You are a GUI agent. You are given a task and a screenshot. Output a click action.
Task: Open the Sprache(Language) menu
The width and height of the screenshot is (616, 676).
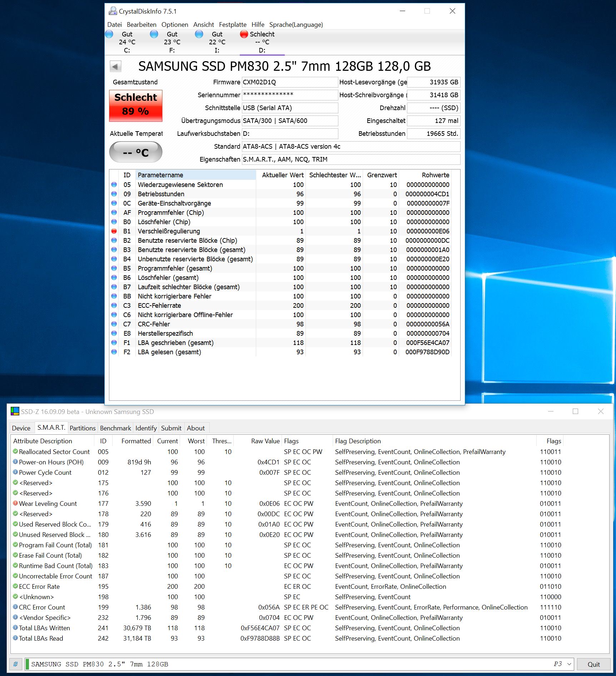pyautogui.click(x=296, y=25)
